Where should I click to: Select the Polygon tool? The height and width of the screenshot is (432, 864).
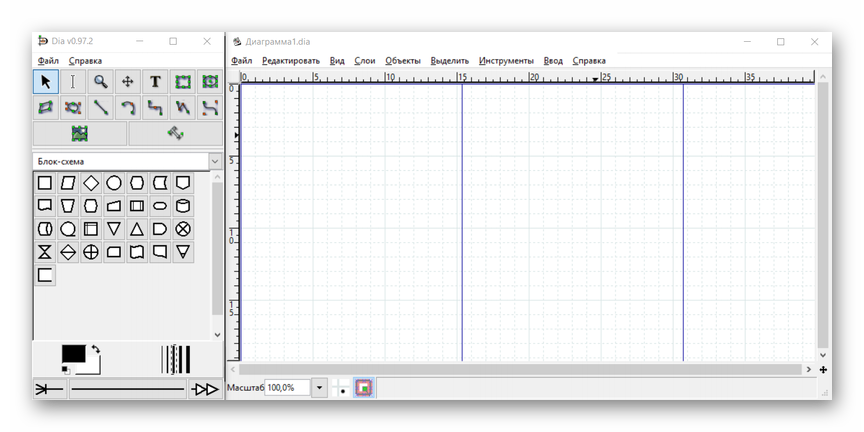(x=46, y=107)
